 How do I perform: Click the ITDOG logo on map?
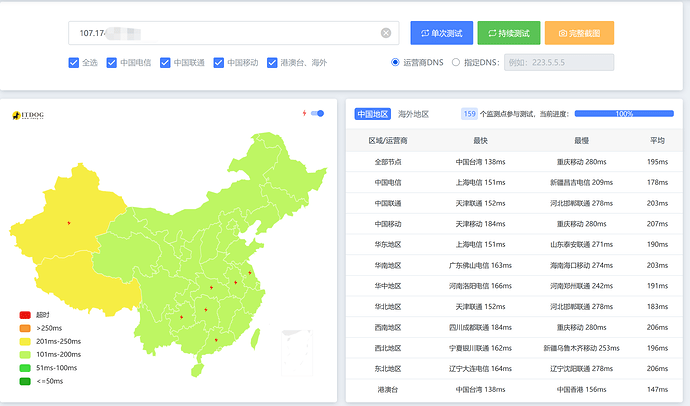coord(28,115)
